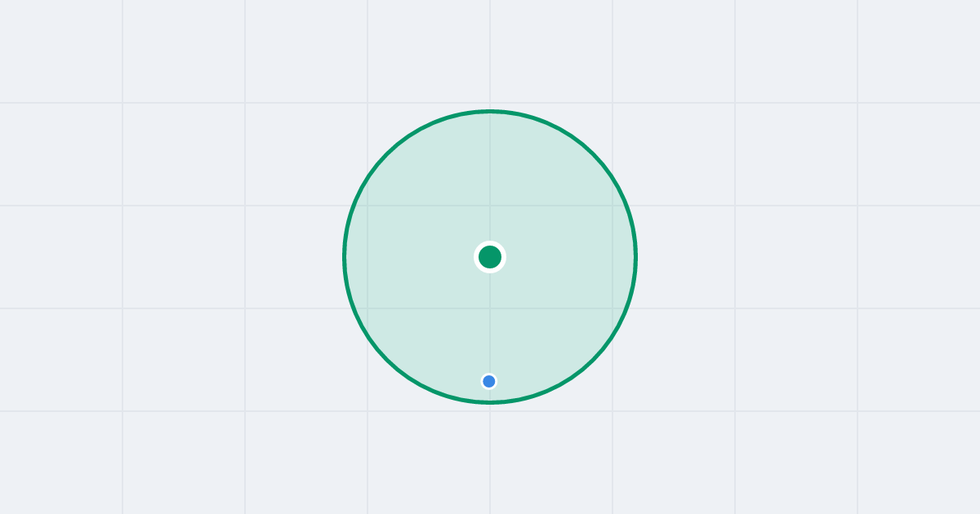Click the map background directly above the circle
This screenshot has width=980, height=514.
(490, 53)
